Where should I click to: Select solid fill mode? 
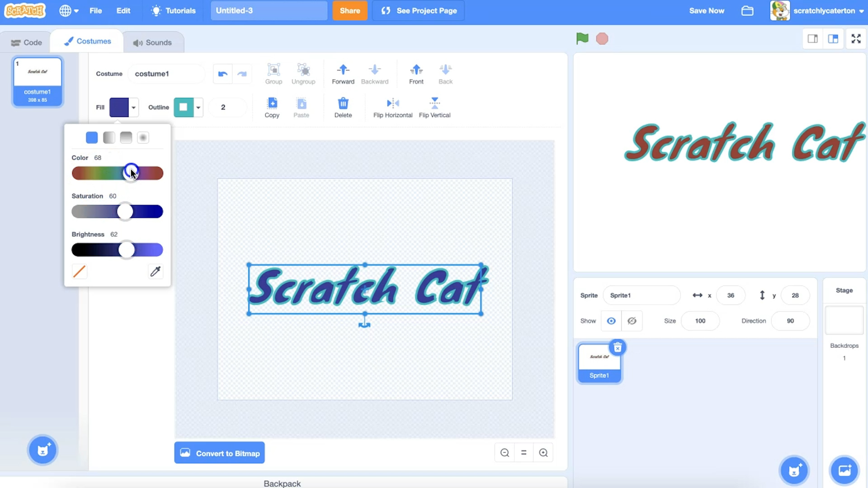click(x=92, y=137)
